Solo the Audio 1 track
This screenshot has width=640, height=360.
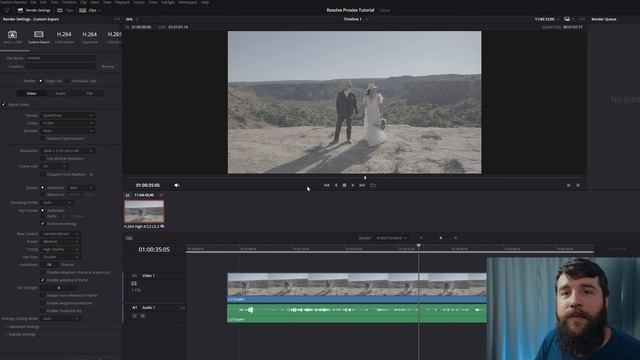click(x=135, y=316)
